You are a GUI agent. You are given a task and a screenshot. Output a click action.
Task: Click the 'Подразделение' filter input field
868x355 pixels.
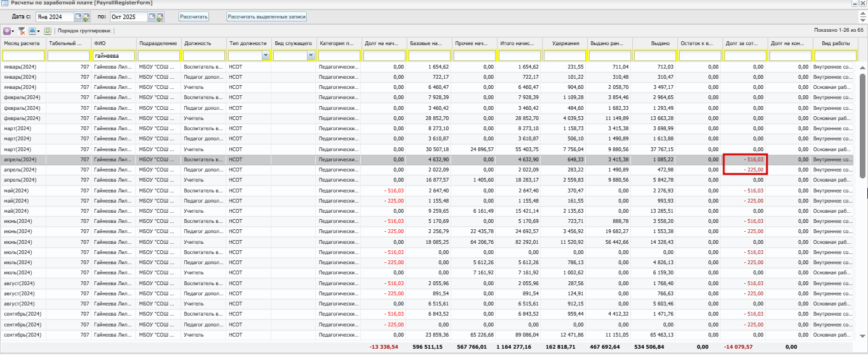point(158,56)
